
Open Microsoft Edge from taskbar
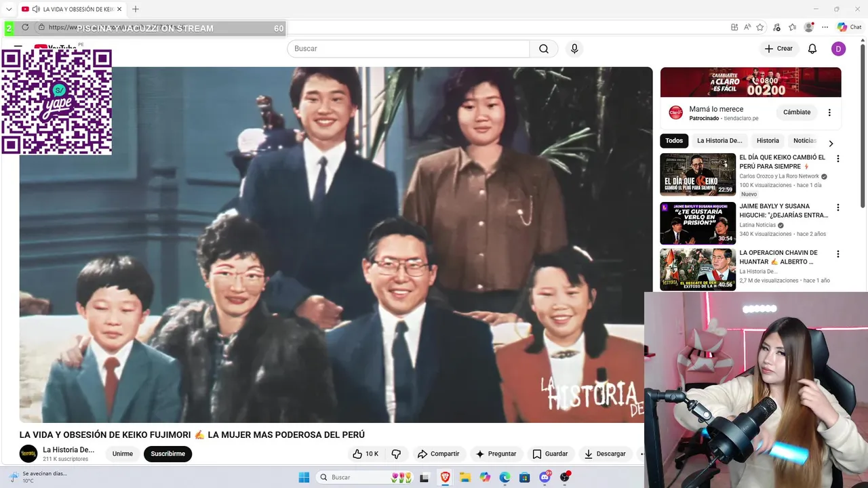tap(505, 477)
